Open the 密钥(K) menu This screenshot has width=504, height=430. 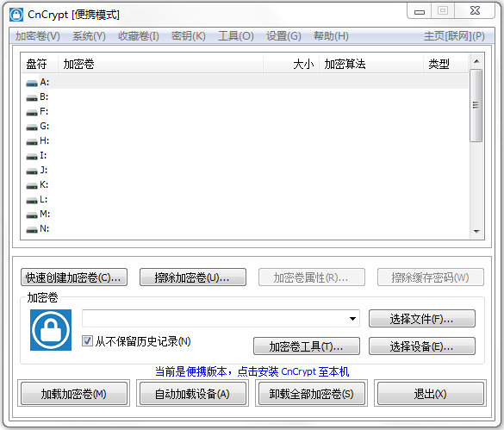pyautogui.click(x=189, y=36)
